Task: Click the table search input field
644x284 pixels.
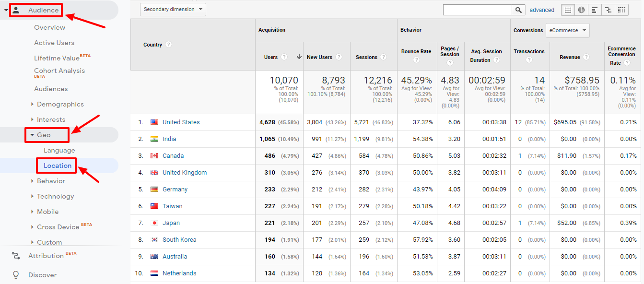Action: click(x=478, y=10)
